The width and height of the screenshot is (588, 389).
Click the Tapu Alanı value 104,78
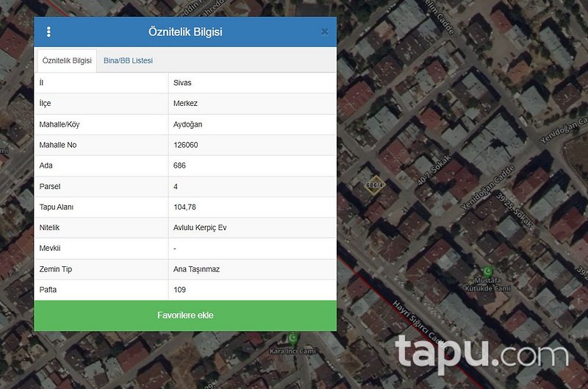[184, 207]
